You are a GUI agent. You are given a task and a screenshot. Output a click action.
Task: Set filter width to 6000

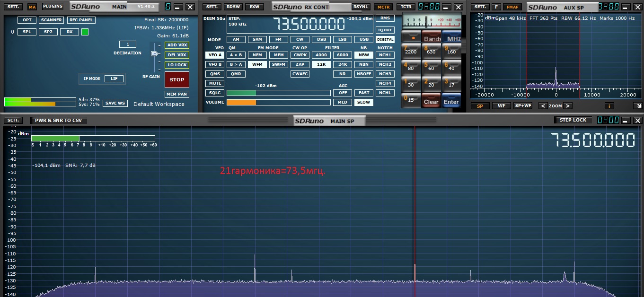click(342, 55)
